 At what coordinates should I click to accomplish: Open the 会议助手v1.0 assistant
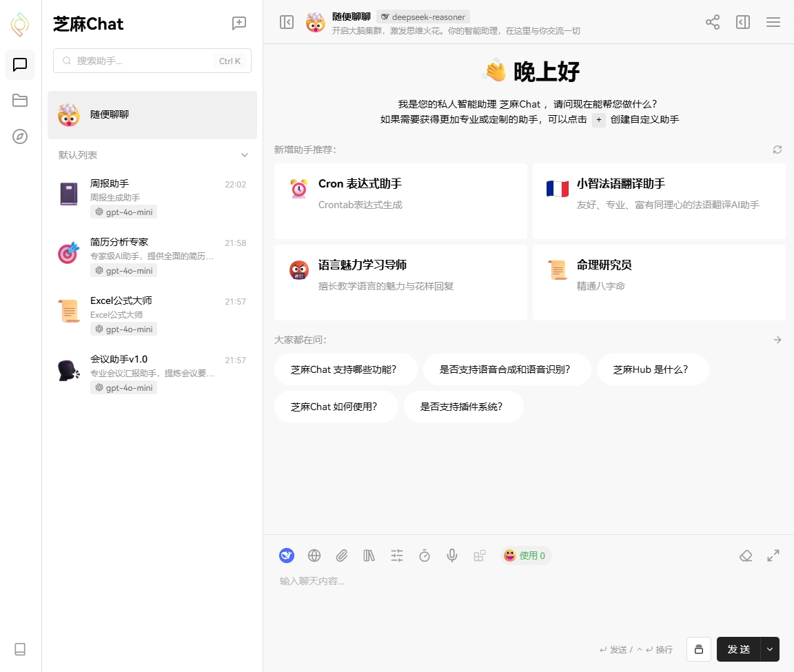click(x=152, y=374)
